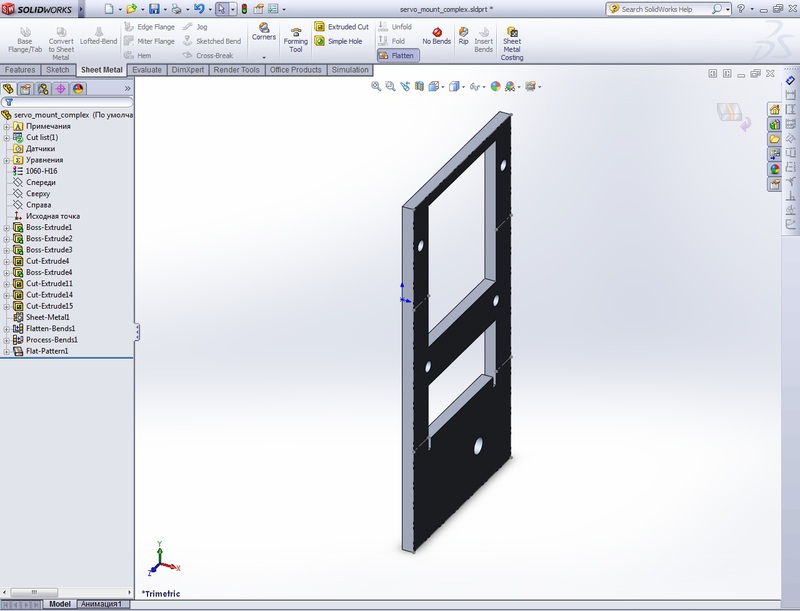The height and width of the screenshot is (611, 800).
Task: Expand the Cut-Extrude14 feature
Action: (6, 295)
